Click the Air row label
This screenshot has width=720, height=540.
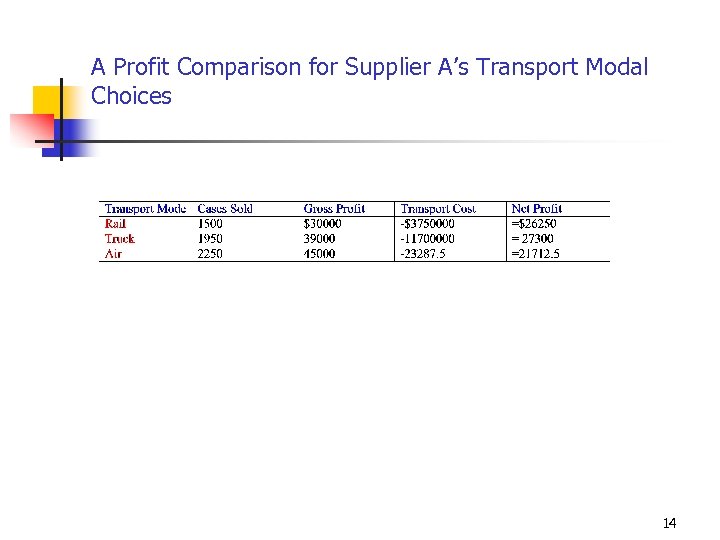click(113, 254)
